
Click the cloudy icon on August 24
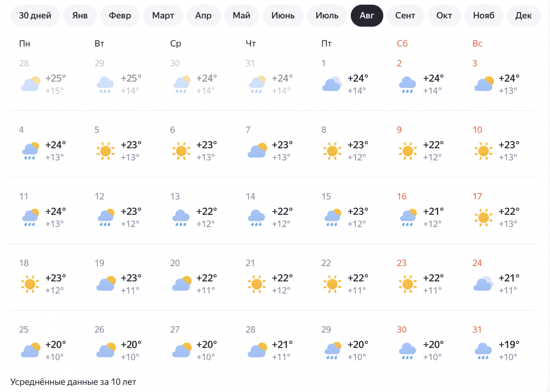[483, 284]
